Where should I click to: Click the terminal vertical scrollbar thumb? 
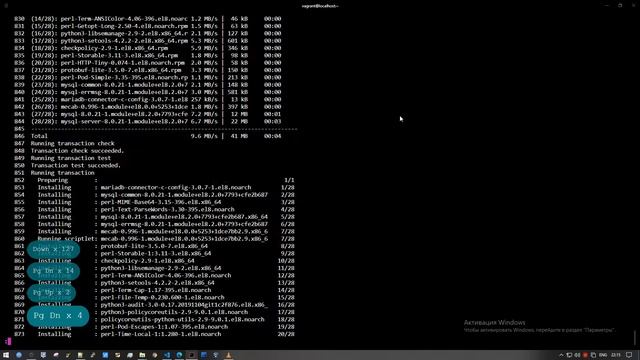pos(635,337)
